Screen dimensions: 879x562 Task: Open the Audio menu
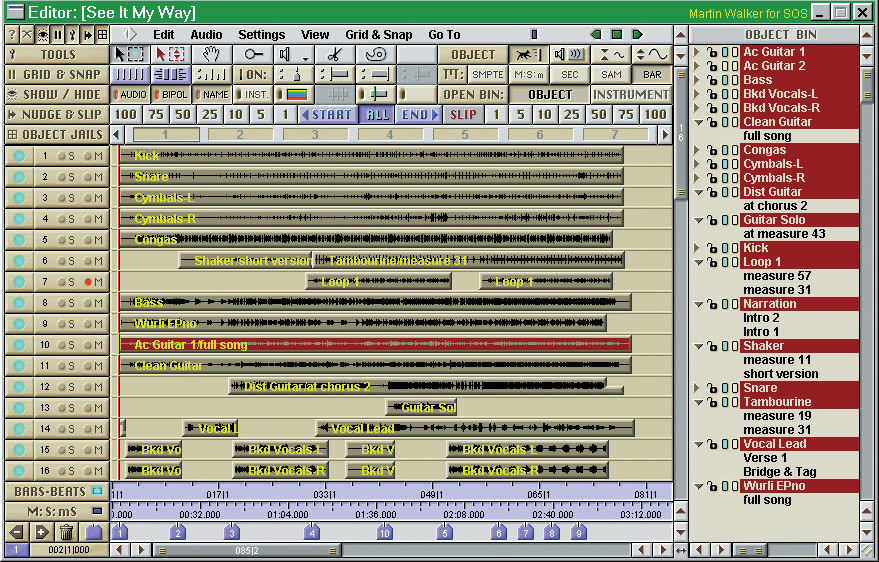click(x=206, y=34)
